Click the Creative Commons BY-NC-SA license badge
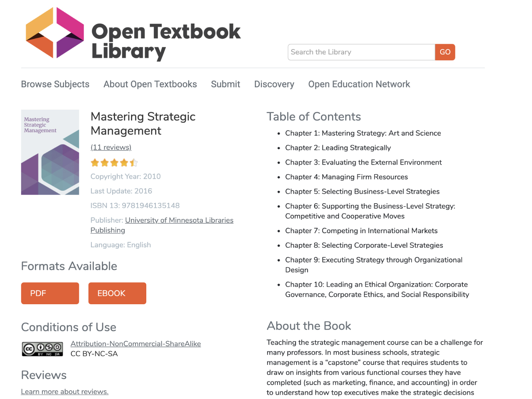Viewport: 532px width, 399px height. [42, 349]
